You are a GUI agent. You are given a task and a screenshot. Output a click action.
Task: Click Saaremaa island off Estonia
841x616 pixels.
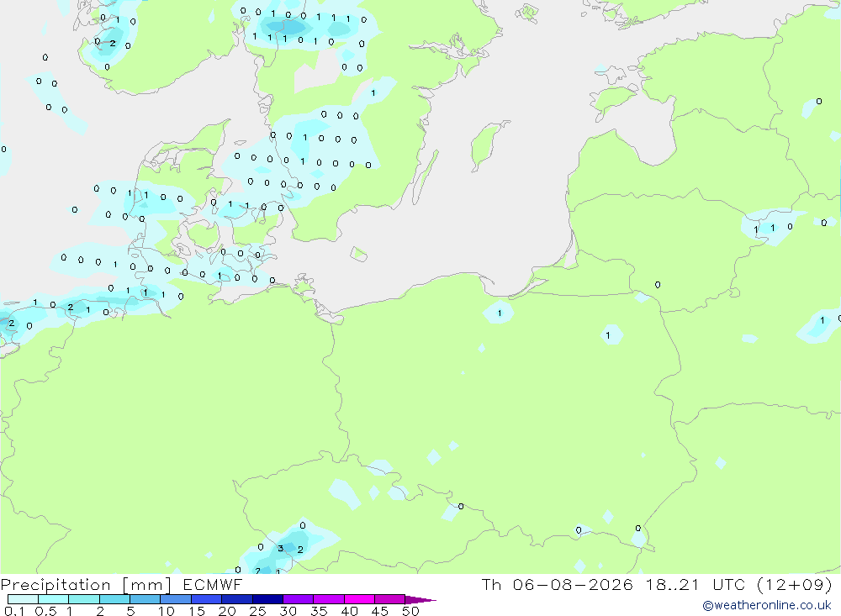(x=613, y=100)
